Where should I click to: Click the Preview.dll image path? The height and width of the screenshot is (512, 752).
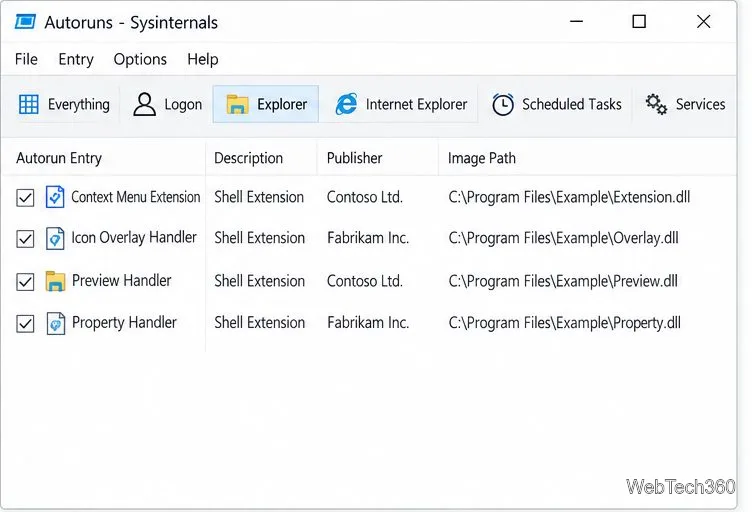(563, 281)
